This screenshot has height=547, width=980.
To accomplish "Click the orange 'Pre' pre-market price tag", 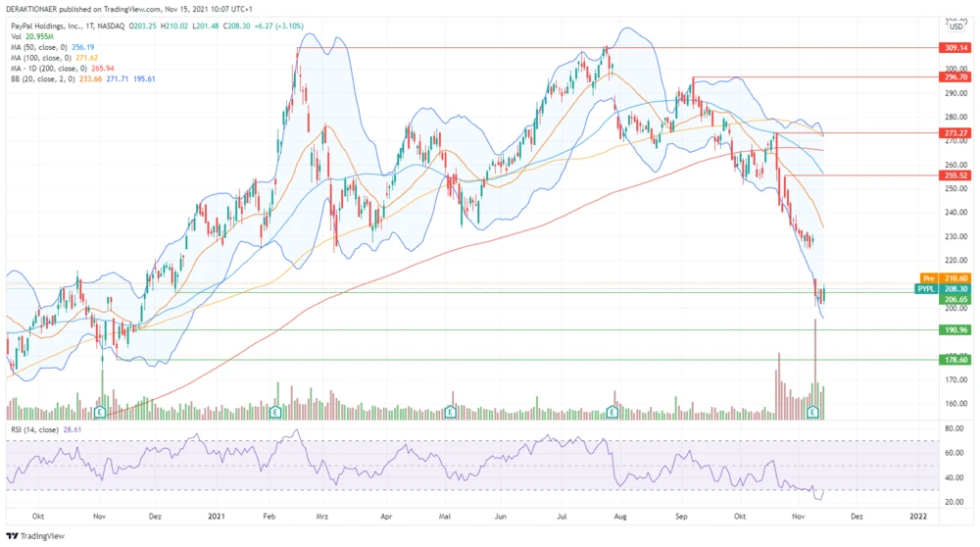I will click(932, 278).
